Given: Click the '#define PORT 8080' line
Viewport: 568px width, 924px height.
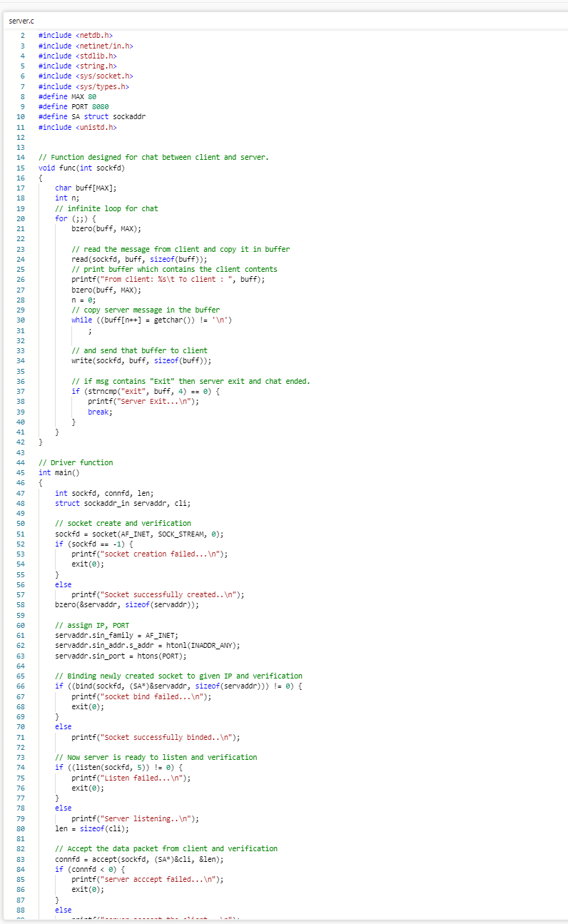Looking at the screenshot, I should 73,106.
